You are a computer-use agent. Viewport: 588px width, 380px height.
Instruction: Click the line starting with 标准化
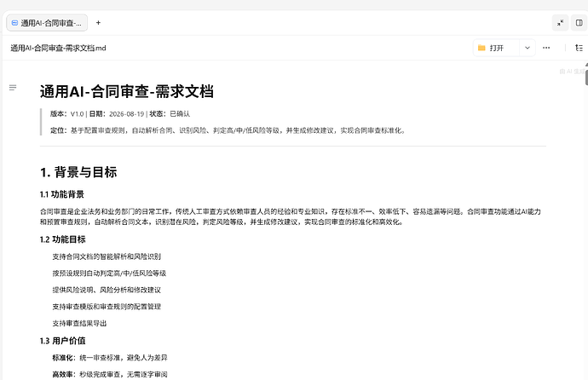[x=110, y=358]
